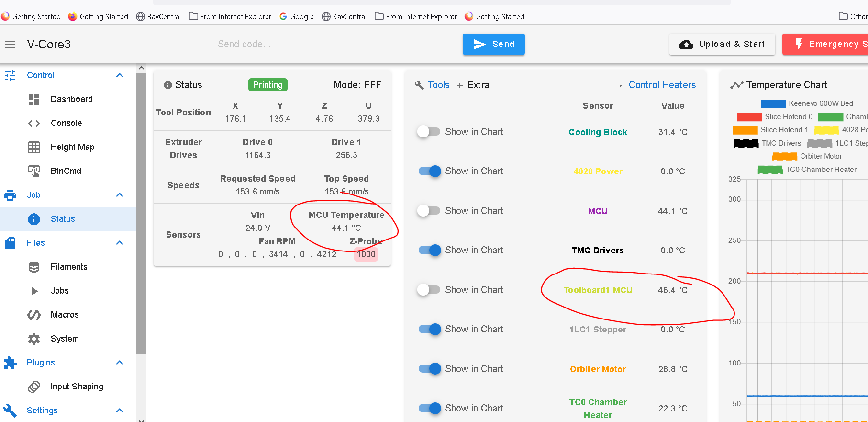The height and width of the screenshot is (422, 868).
Task: Disable Show in Chart for Orbiter Motor
Action: click(x=430, y=369)
